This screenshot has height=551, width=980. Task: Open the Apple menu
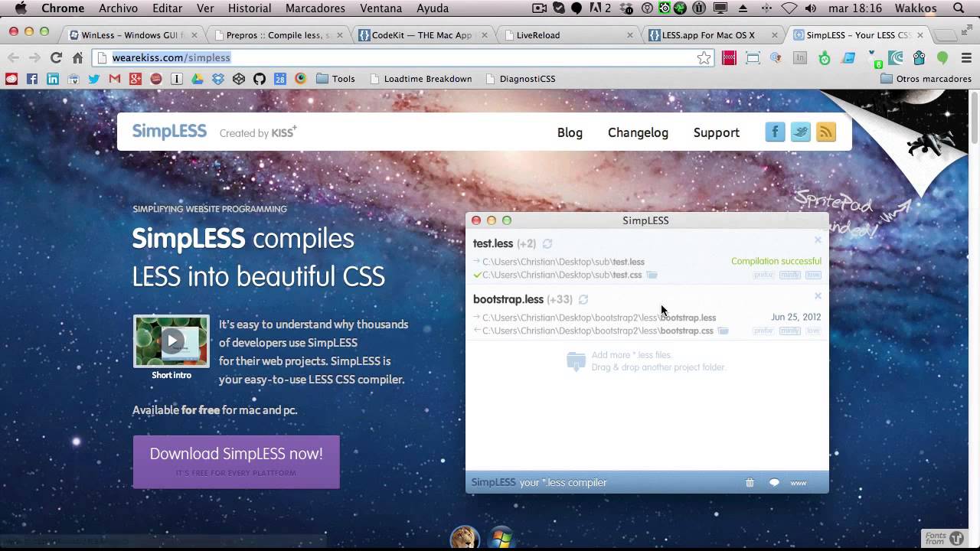(21, 8)
